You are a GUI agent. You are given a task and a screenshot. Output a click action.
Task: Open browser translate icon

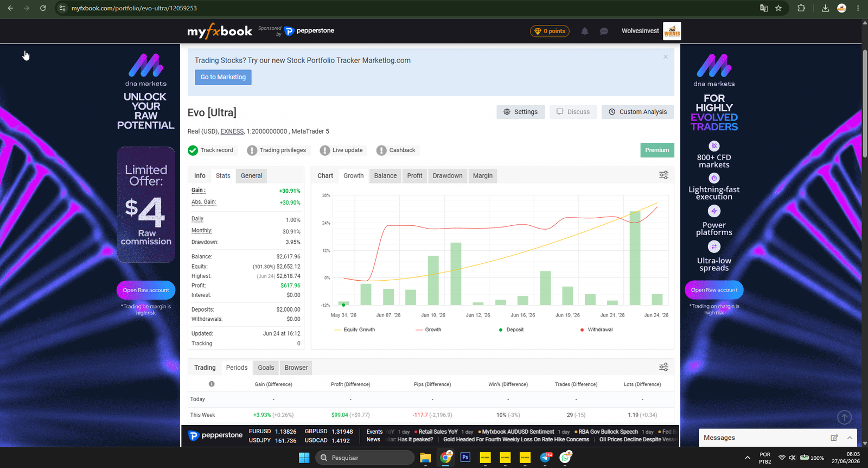(x=764, y=8)
